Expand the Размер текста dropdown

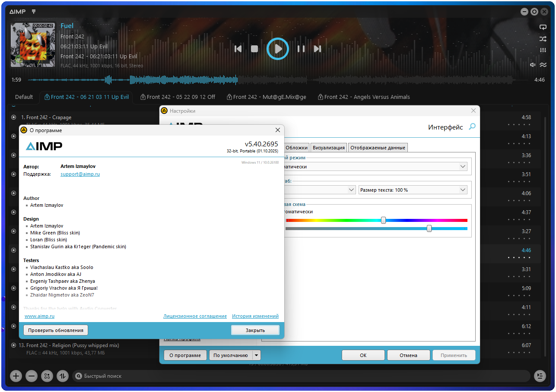[463, 190]
